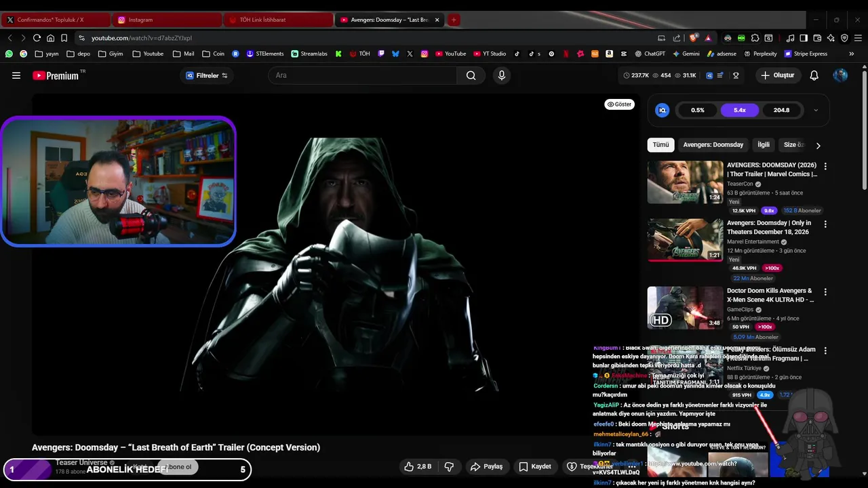Expand hidden bookmarks with double chevron
Viewport: 868px width, 488px height.
(851, 54)
